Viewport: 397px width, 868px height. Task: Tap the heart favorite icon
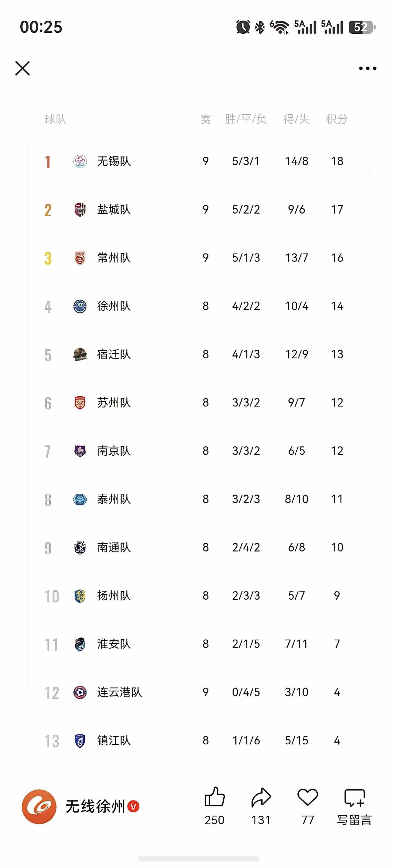click(x=307, y=797)
